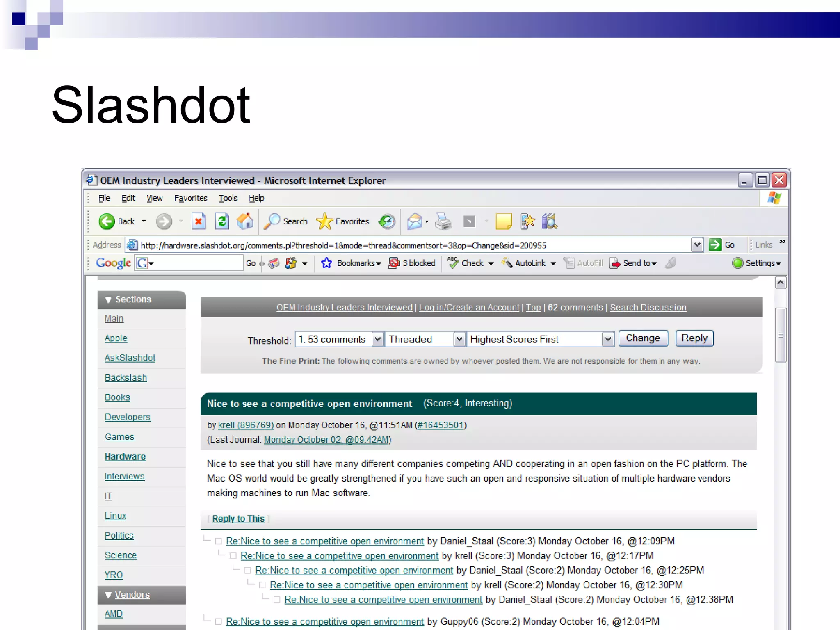840x630 pixels.
Task: Open the Mail options dropdown arrow
Action: (427, 221)
